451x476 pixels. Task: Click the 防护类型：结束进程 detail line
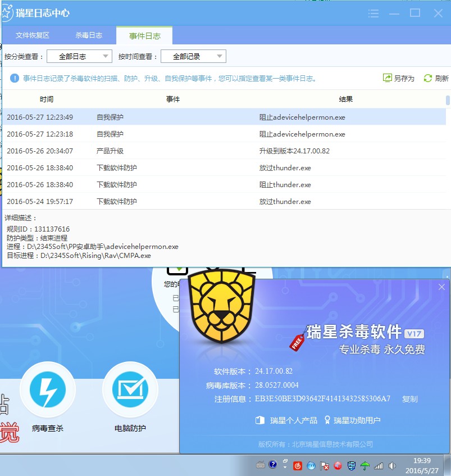(37, 238)
